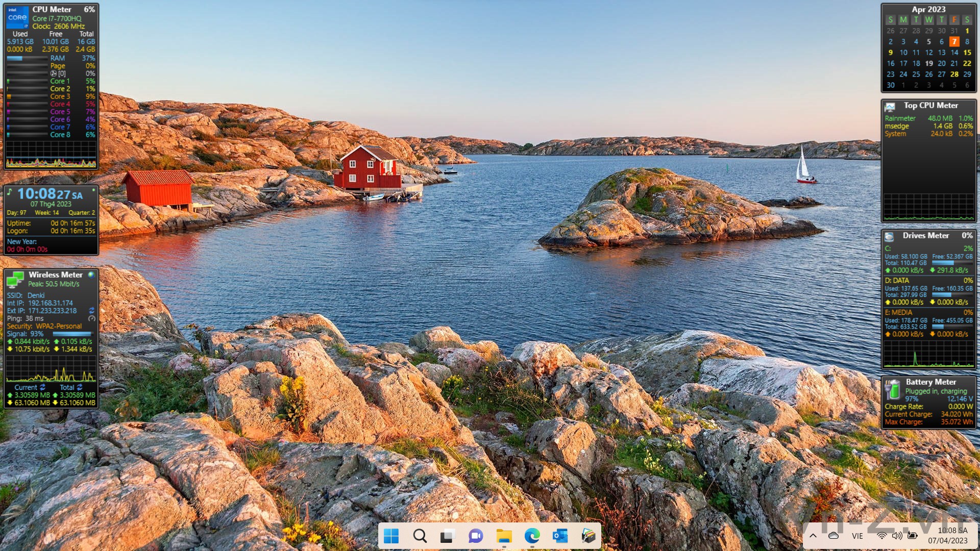
Task: Click the Apr 2023 calendar title
Action: (x=928, y=9)
